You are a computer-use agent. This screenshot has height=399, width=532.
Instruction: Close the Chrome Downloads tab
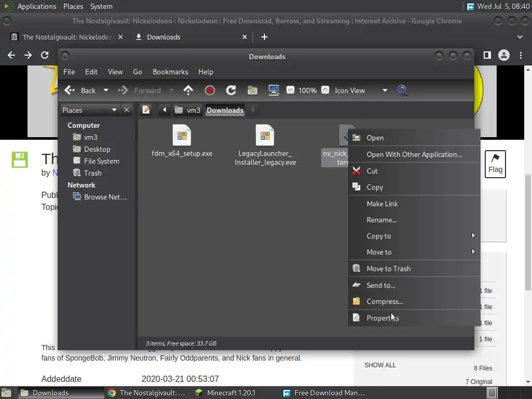(245, 37)
